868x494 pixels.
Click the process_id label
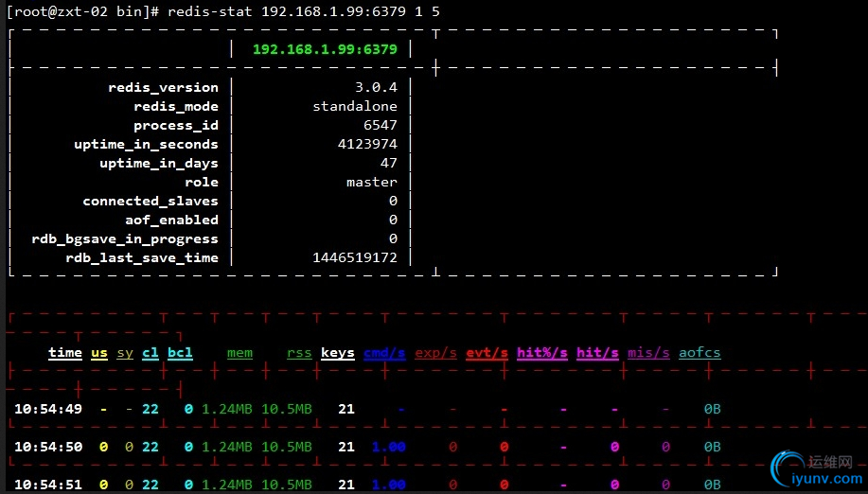[176, 126]
